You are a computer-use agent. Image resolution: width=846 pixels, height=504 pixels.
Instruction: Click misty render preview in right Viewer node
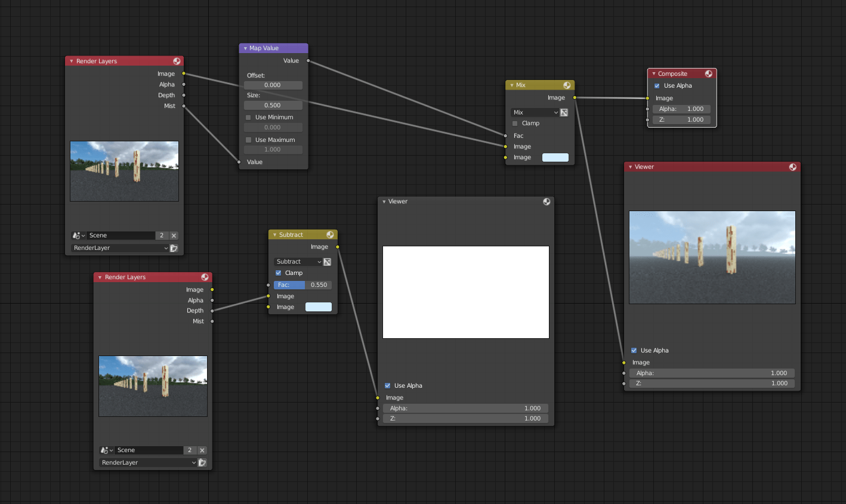point(712,257)
